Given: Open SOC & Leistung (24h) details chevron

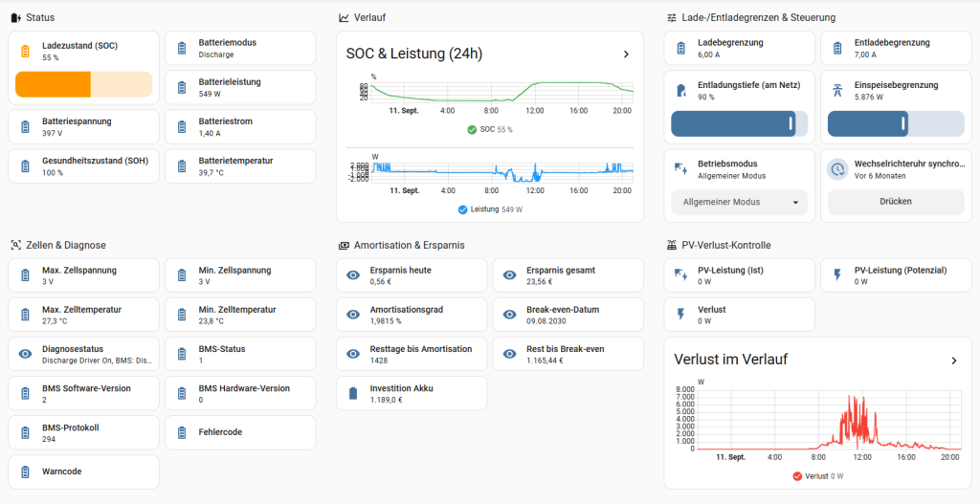Looking at the screenshot, I should click(626, 55).
